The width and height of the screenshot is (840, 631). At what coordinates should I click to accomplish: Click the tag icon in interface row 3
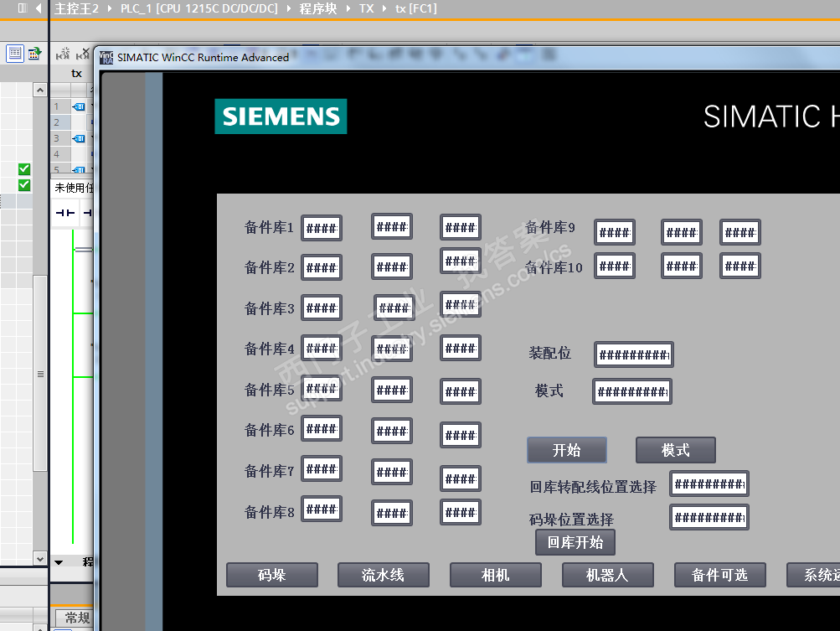point(79,138)
